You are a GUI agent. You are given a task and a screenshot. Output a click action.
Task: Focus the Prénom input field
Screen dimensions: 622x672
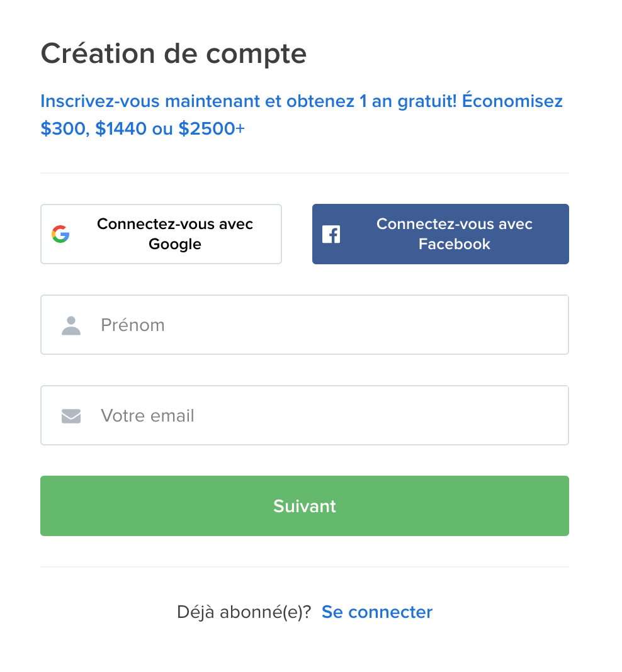point(327,325)
